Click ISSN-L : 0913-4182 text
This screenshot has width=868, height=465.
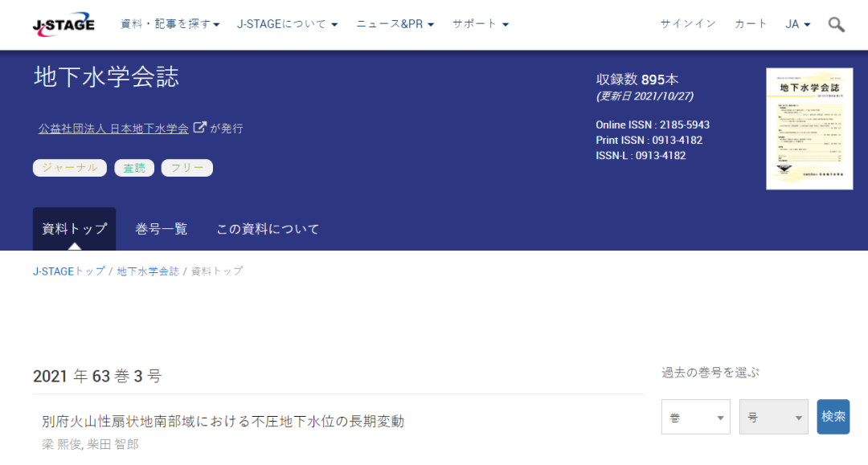click(641, 156)
